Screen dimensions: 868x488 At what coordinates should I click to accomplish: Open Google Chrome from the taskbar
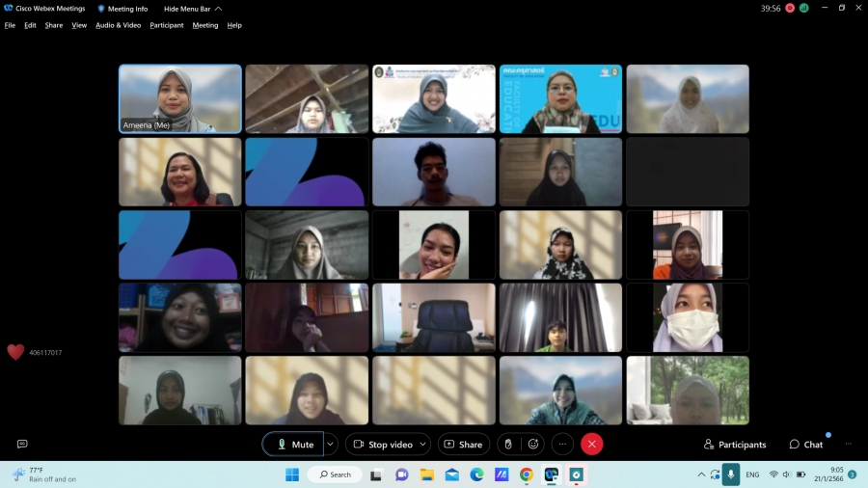click(x=527, y=474)
